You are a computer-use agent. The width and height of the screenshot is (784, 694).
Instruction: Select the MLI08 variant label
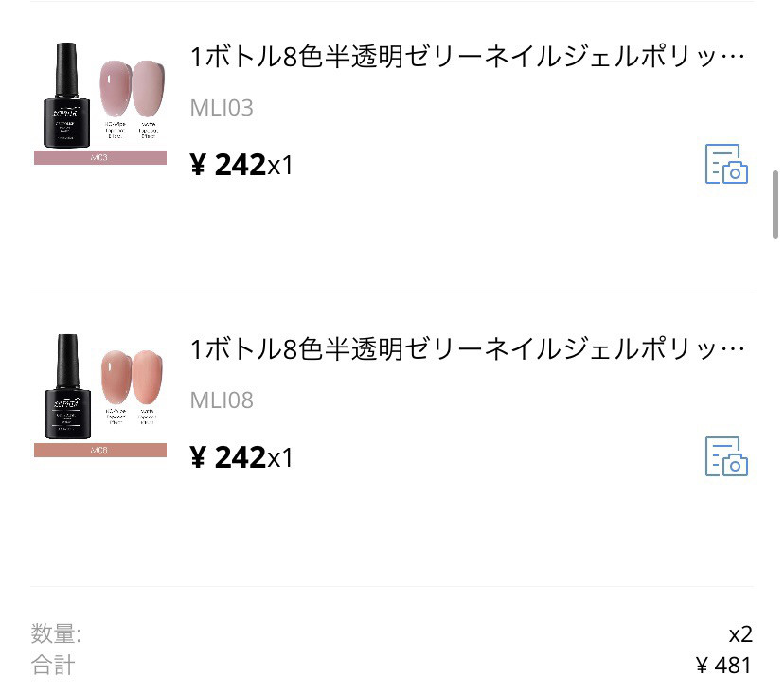[x=222, y=400]
